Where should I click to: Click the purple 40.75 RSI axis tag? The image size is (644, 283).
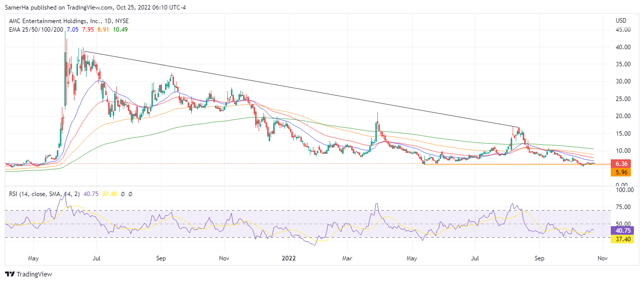(x=621, y=231)
